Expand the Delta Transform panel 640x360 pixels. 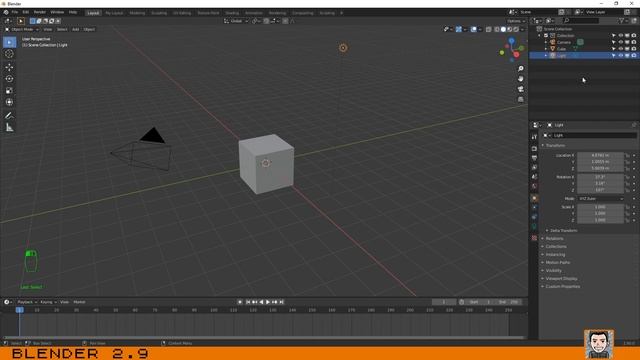[563, 231]
